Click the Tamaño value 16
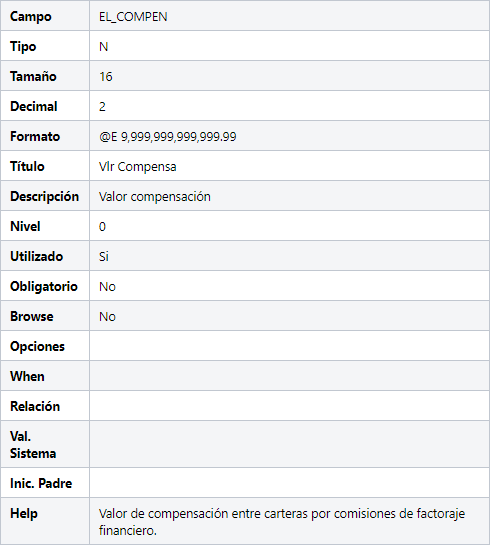The width and height of the screenshot is (490, 545). click(x=106, y=76)
